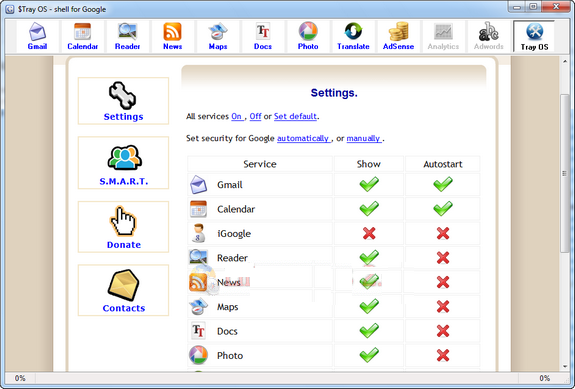
Task: Enable Autostart for News
Action: (x=443, y=282)
